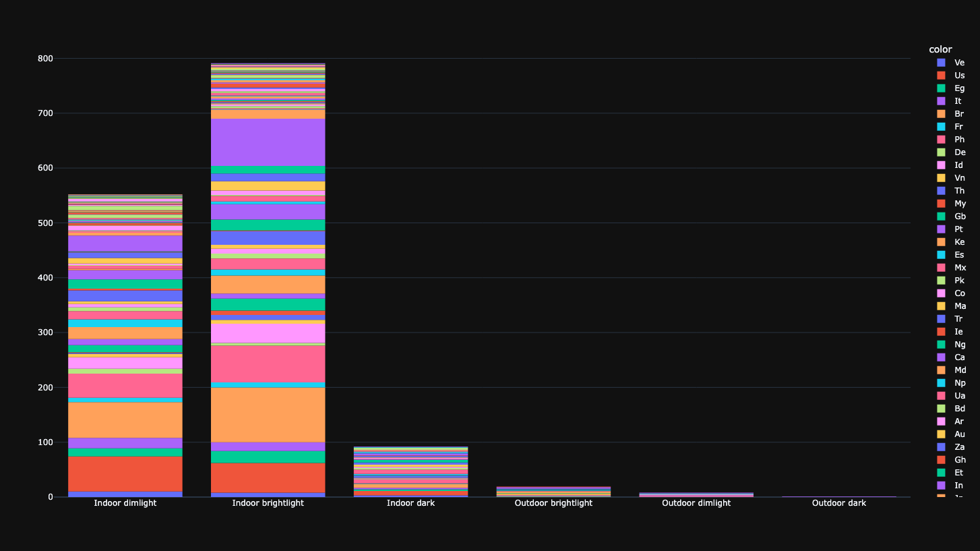
Task: Click the Outdoor dimlight stacked bar
Action: (696, 495)
